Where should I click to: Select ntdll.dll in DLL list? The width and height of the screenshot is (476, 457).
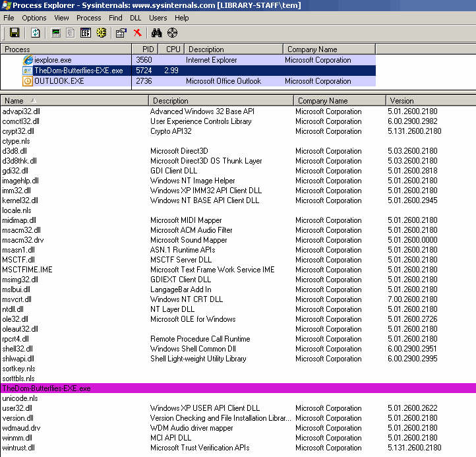[13, 309]
